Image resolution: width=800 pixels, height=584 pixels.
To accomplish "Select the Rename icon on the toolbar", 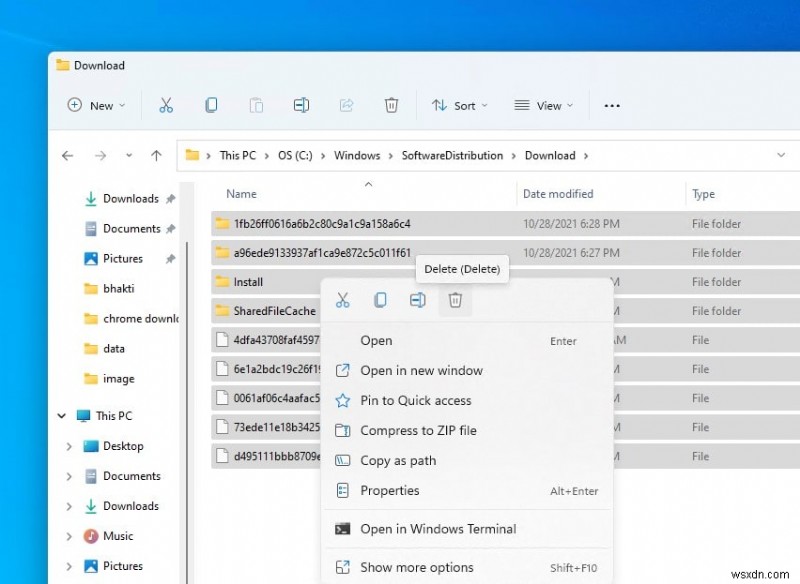I will [x=301, y=105].
